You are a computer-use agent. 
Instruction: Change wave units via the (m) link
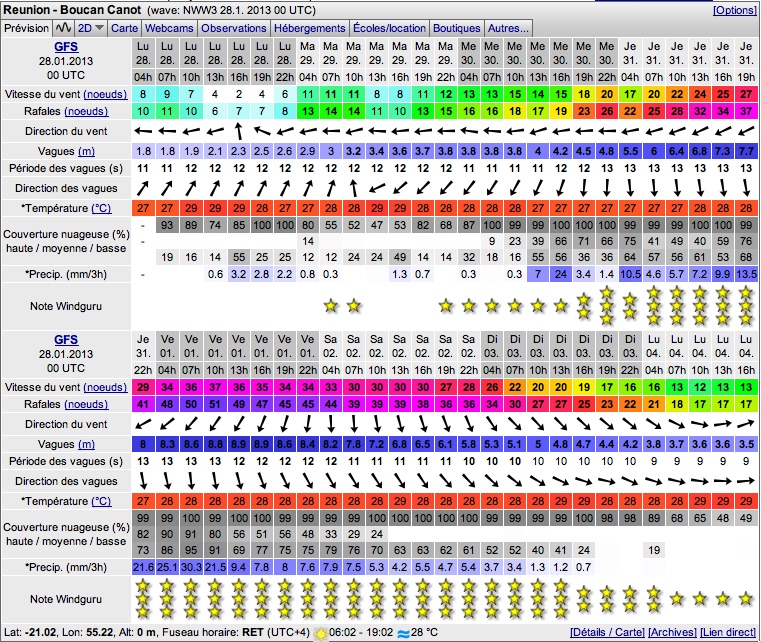86,150
